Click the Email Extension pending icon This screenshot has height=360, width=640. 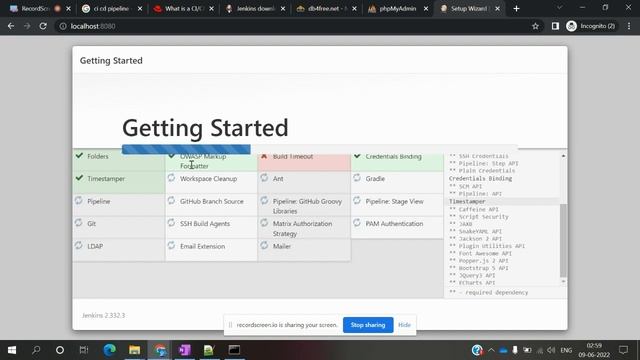(171, 245)
